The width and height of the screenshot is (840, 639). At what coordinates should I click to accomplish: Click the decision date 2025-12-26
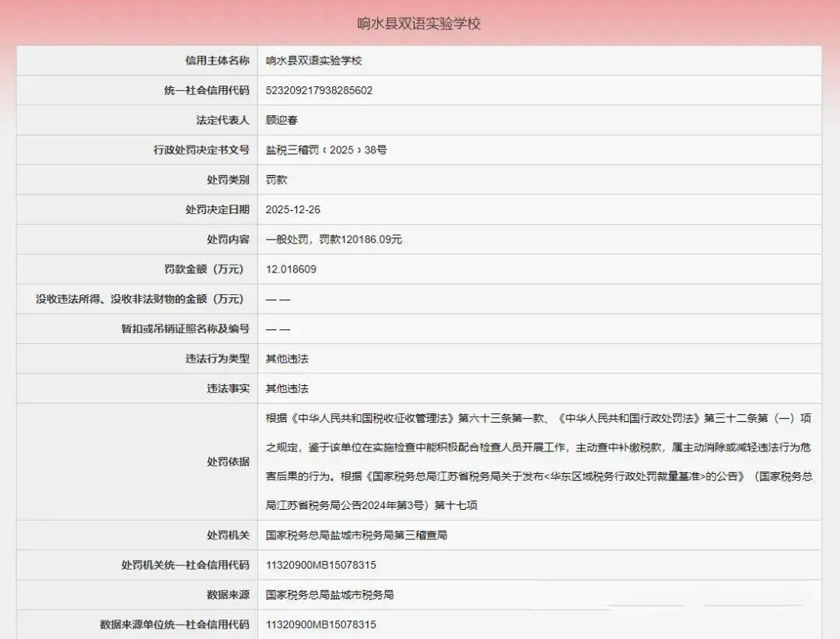click(293, 209)
